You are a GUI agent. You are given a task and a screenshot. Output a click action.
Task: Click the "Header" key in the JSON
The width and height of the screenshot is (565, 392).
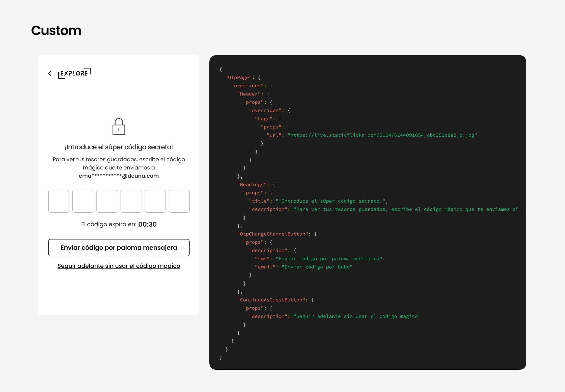pos(249,94)
